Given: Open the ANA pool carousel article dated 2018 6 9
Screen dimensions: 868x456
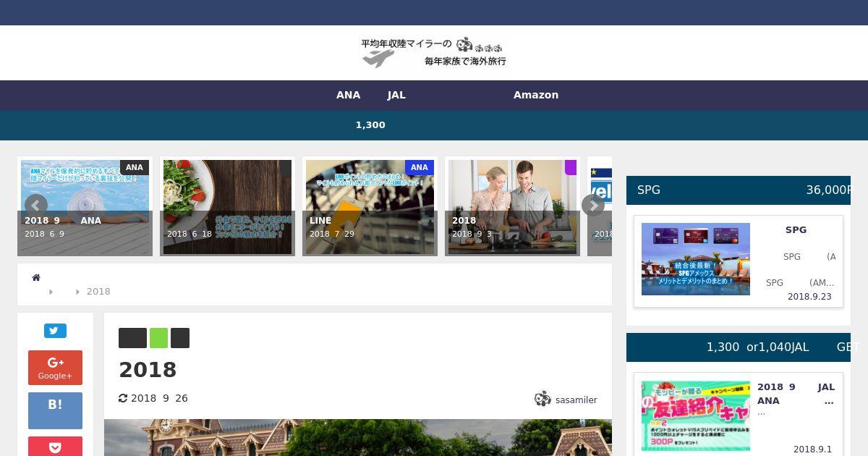Looking at the screenshot, I should [85, 206].
